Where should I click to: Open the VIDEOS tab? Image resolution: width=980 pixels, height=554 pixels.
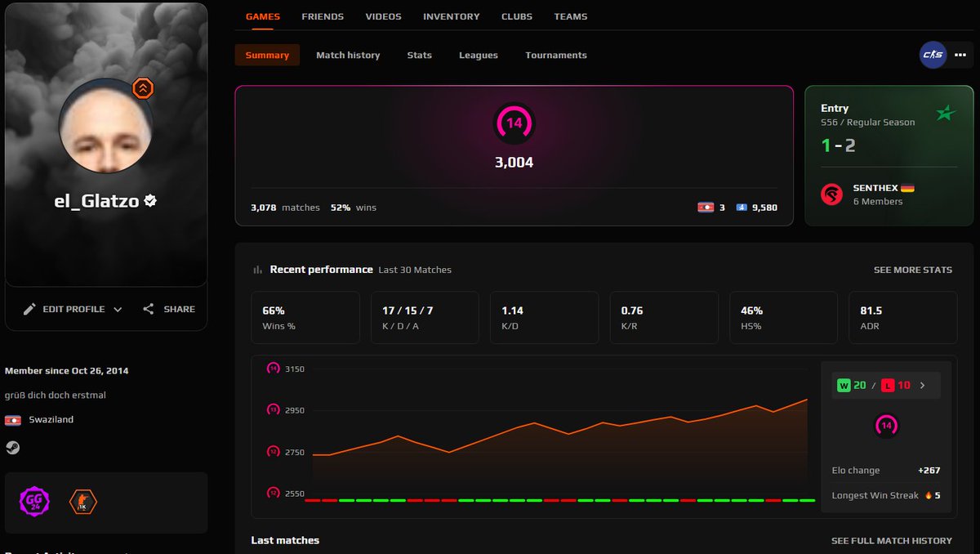pyautogui.click(x=384, y=16)
